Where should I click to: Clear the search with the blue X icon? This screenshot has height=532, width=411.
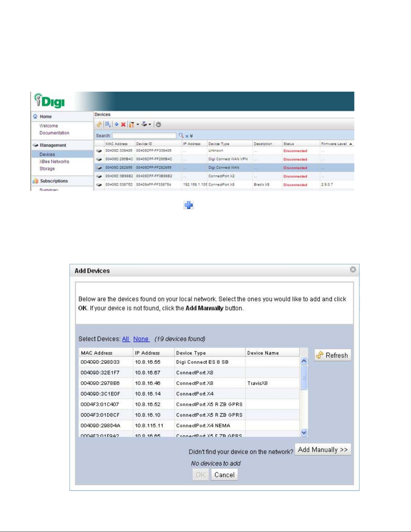[187, 136]
